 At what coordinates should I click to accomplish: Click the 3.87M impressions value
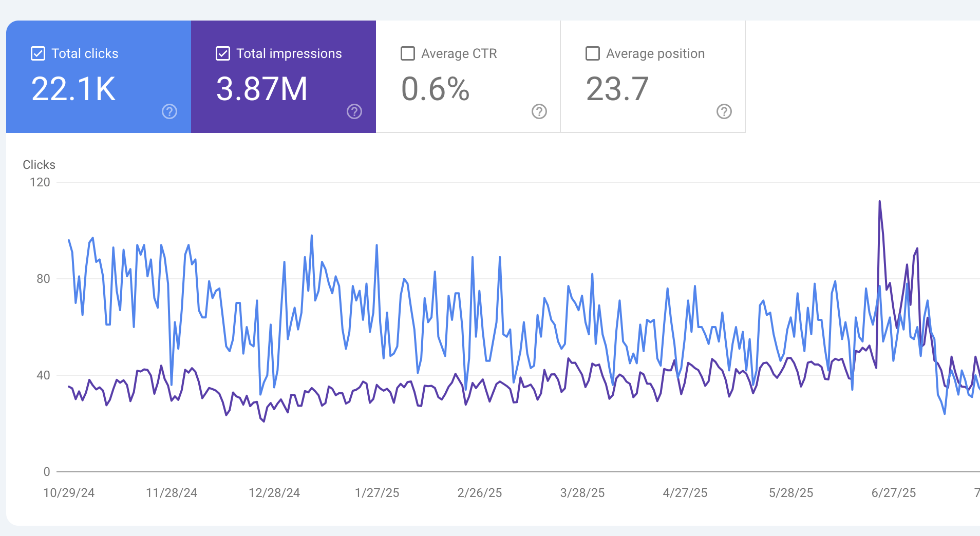[261, 89]
